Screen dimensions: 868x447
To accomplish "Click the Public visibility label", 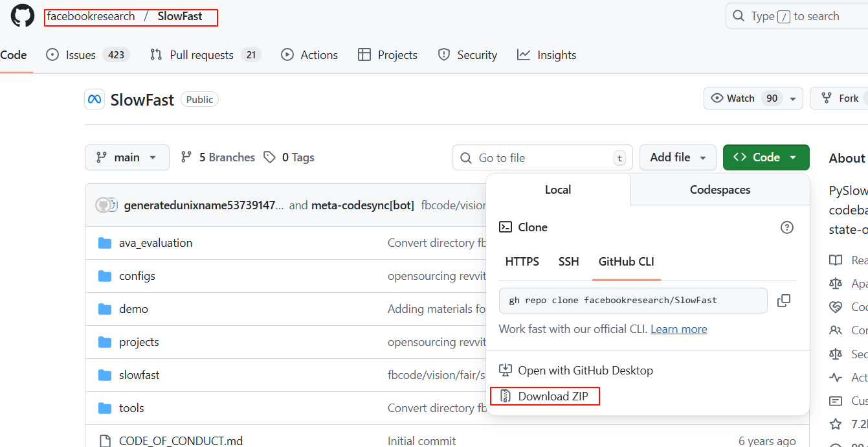I will tap(199, 99).
